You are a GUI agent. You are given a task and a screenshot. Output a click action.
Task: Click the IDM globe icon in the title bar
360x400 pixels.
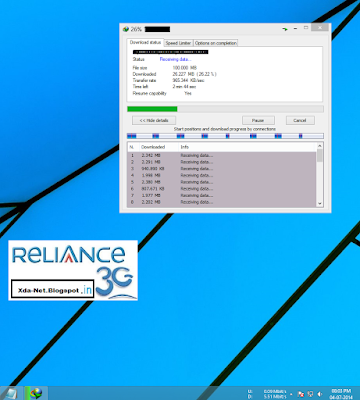click(x=126, y=29)
